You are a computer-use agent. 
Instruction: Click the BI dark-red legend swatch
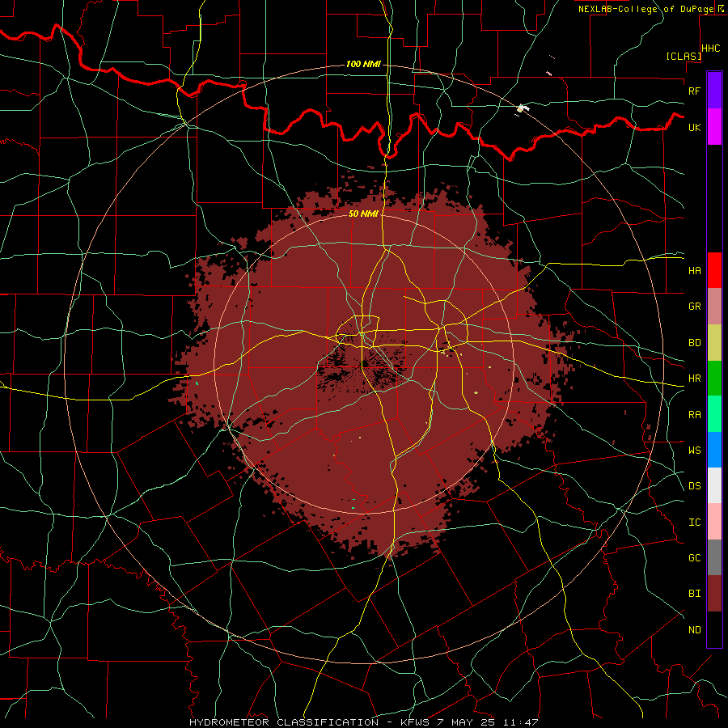point(714,594)
